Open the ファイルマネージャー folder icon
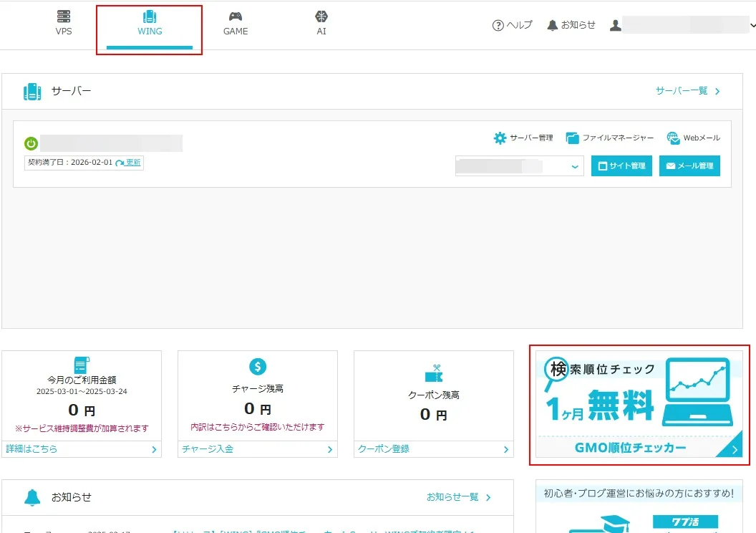The image size is (756, 533). (572, 138)
